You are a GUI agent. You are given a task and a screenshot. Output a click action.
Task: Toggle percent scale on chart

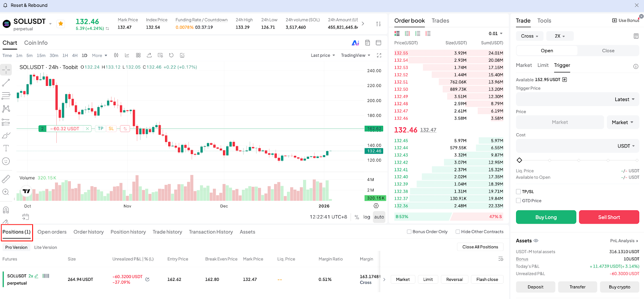tap(357, 217)
